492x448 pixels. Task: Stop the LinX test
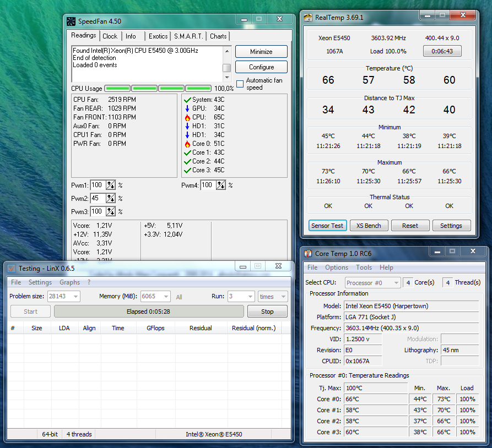point(267,312)
